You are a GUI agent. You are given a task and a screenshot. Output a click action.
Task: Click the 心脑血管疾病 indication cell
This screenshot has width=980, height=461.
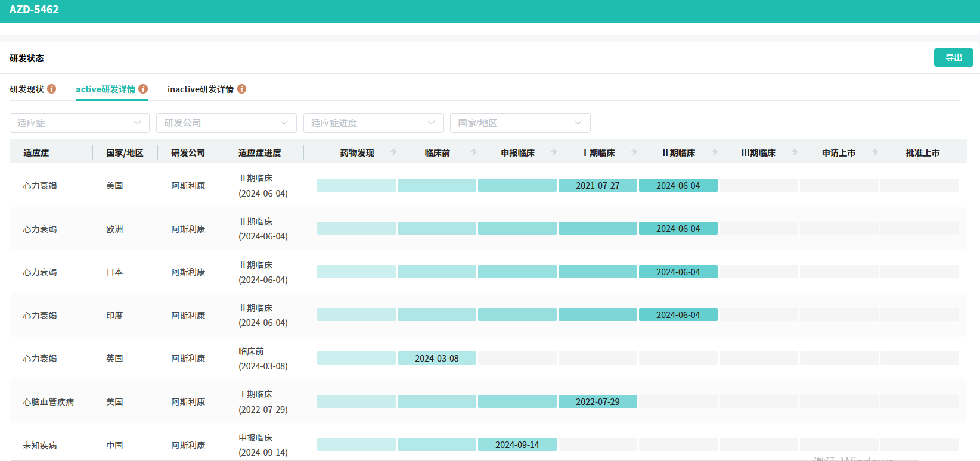[x=48, y=402]
